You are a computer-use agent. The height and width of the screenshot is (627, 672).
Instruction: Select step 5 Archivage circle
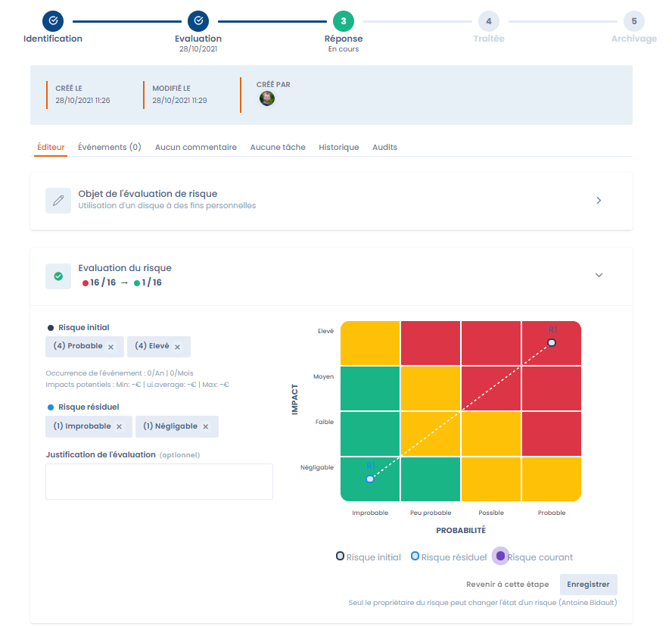pos(633,21)
